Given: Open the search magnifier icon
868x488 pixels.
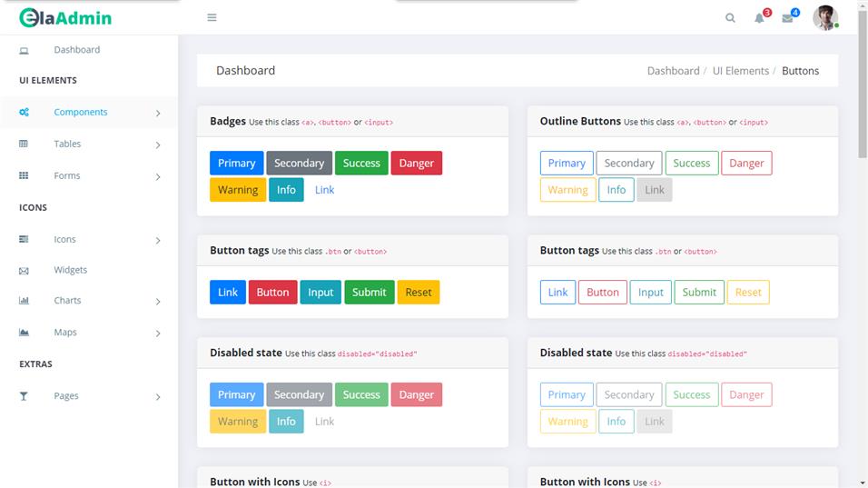Looking at the screenshot, I should [x=730, y=18].
